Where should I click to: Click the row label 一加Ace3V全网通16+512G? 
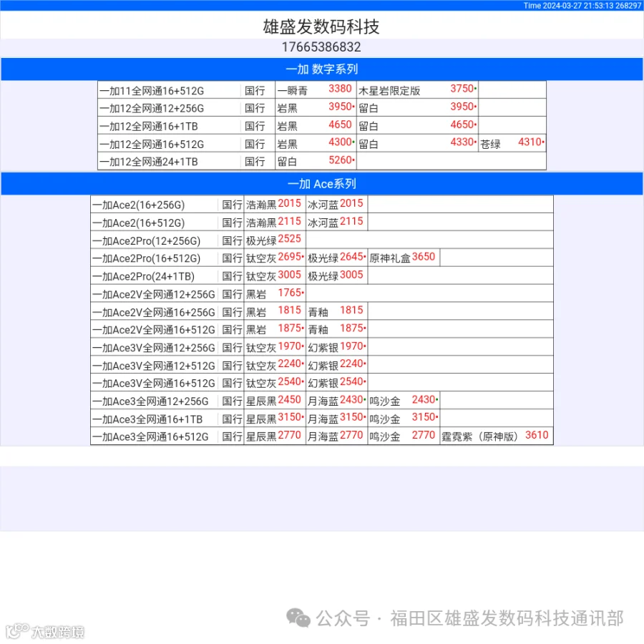click(154, 384)
